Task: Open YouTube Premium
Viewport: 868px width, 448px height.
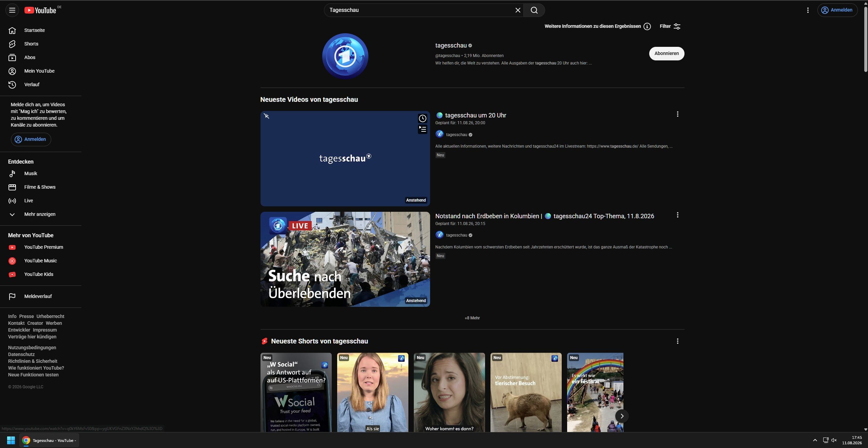Action: tap(41, 247)
